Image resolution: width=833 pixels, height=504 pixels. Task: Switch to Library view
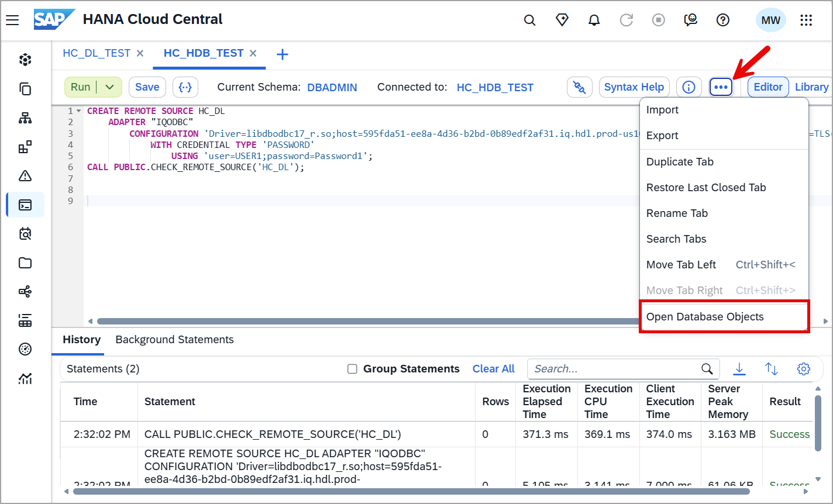(x=811, y=87)
